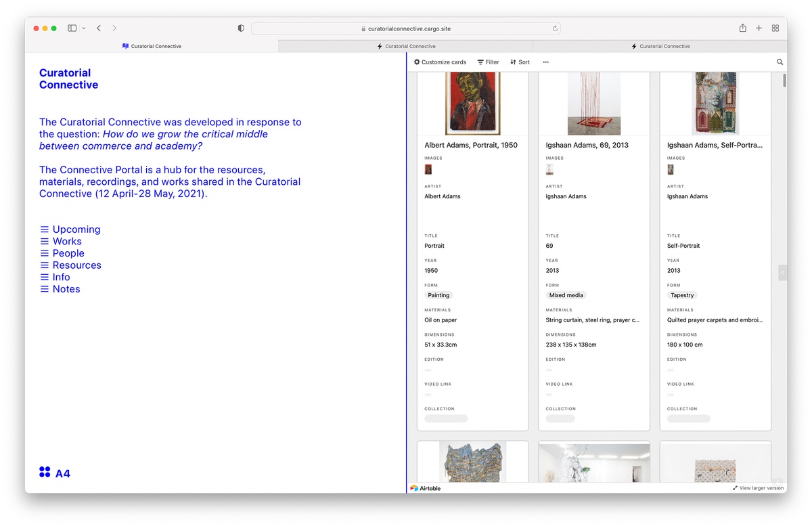Open the Share icon in the toolbar

[742, 28]
